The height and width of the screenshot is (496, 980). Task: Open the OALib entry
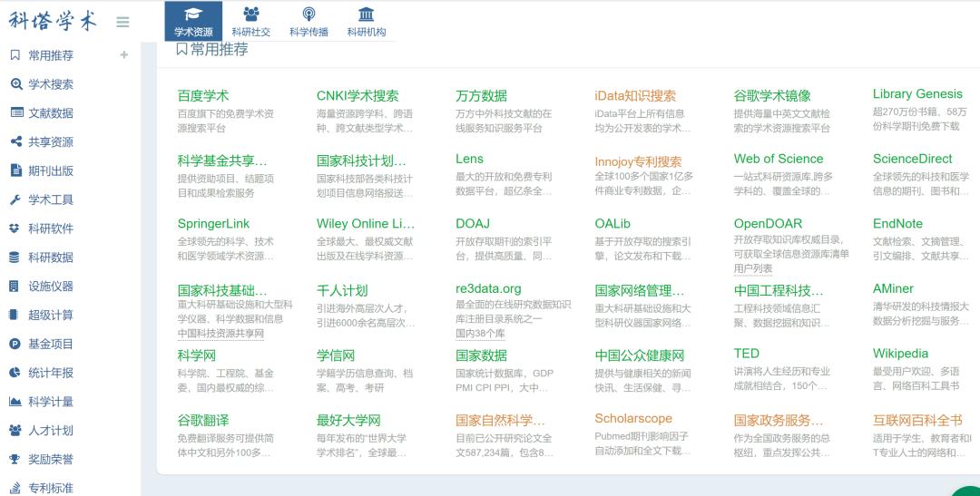(612, 224)
